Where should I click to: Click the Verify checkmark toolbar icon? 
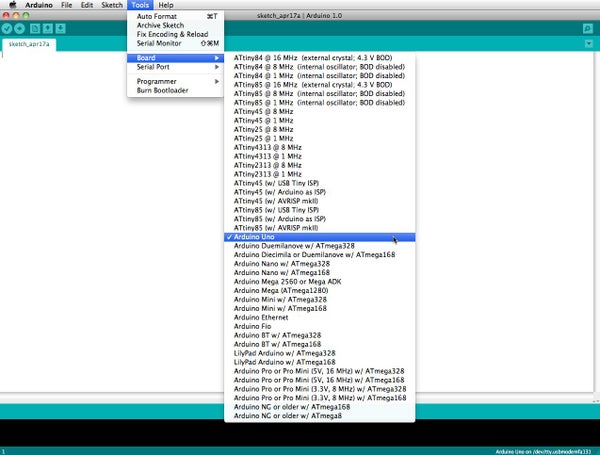click(x=7, y=28)
